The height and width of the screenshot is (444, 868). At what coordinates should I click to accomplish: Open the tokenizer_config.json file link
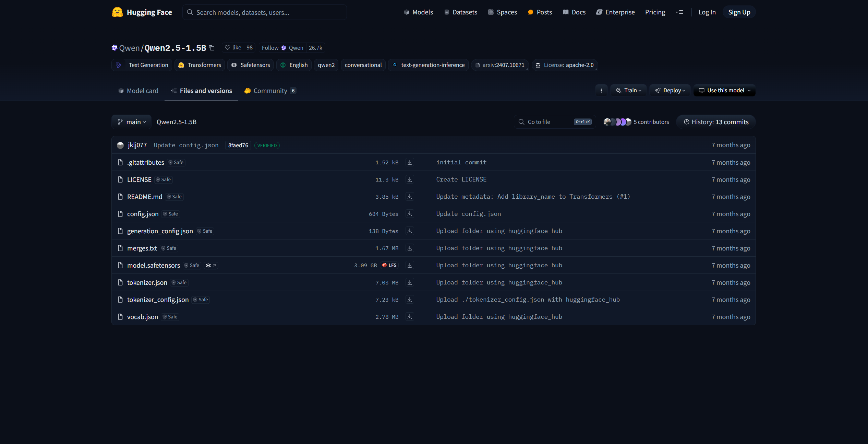point(158,300)
